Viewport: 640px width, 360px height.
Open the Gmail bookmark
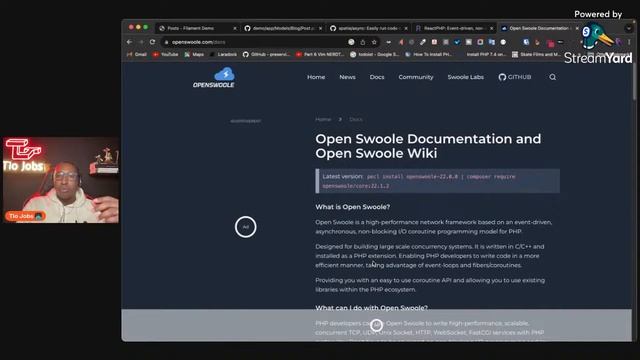click(x=137, y=54)
